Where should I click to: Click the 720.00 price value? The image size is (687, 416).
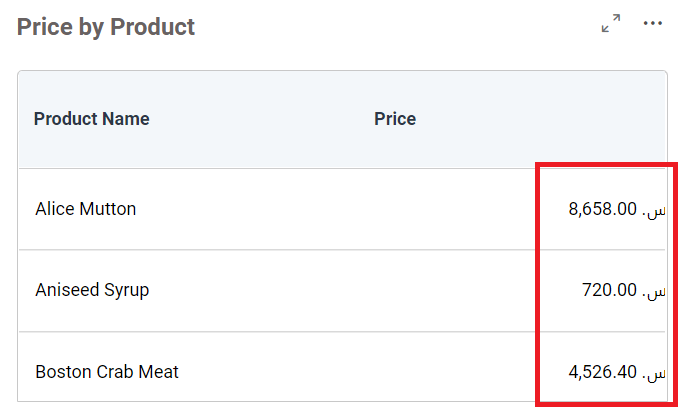pyautogui.click(x=609, y=291)
